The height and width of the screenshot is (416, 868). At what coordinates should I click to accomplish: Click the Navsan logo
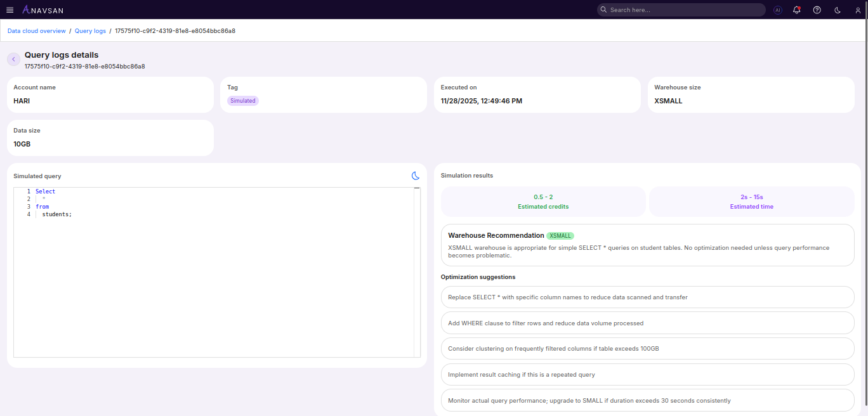43,10
